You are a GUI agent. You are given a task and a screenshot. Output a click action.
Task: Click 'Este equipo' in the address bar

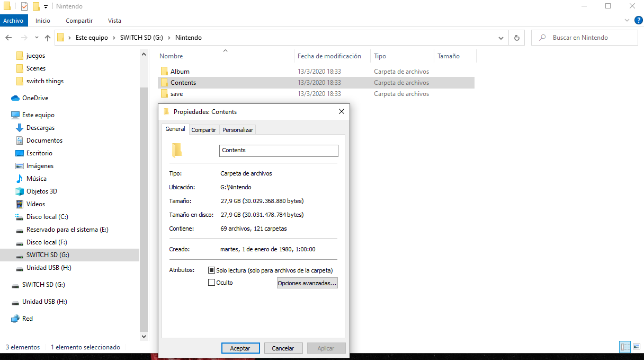(x=91, y=38)
